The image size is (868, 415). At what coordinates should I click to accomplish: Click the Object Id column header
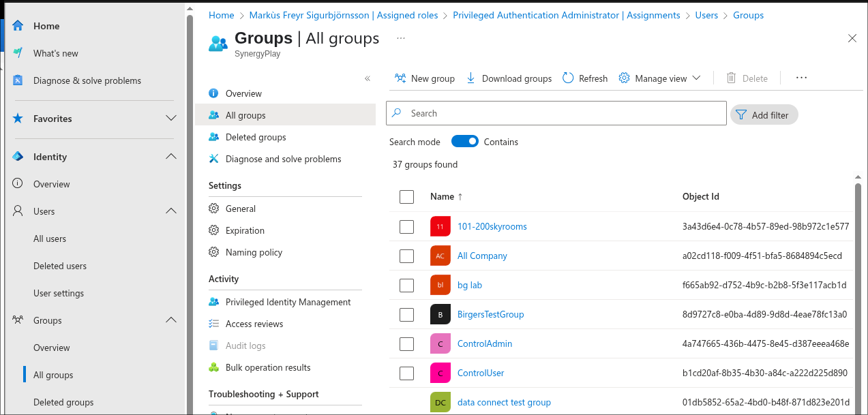pos(701,196)
